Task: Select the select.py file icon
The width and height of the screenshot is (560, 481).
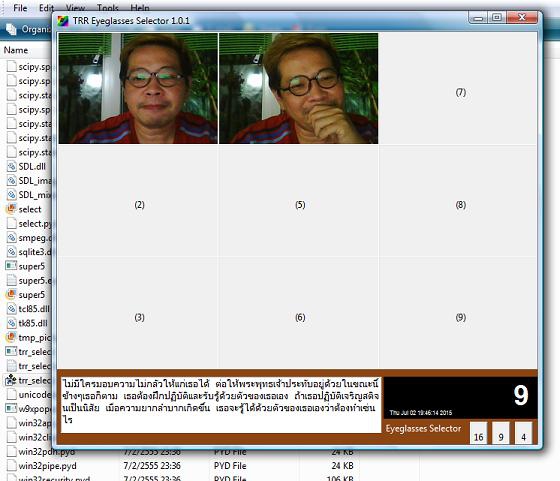Action: (11, 224)
